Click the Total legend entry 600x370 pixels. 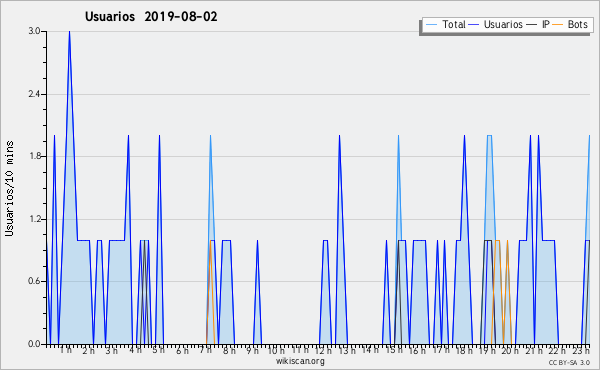(x=445, y=24)
